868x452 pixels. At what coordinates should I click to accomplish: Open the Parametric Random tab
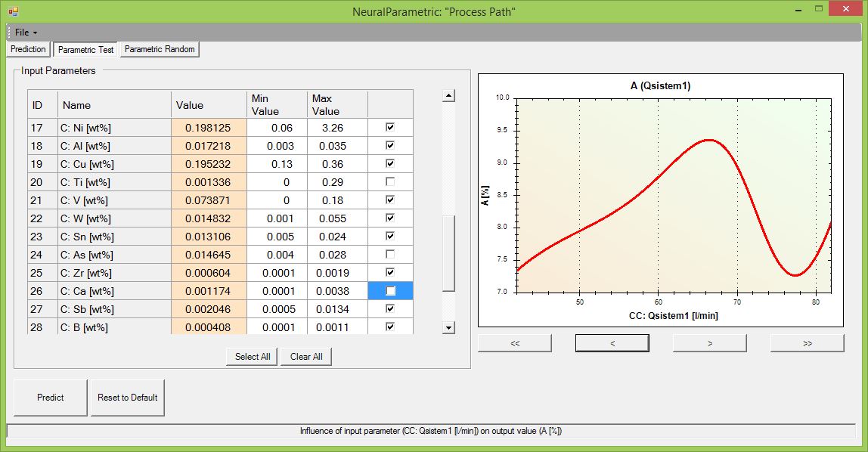(160, 49)
